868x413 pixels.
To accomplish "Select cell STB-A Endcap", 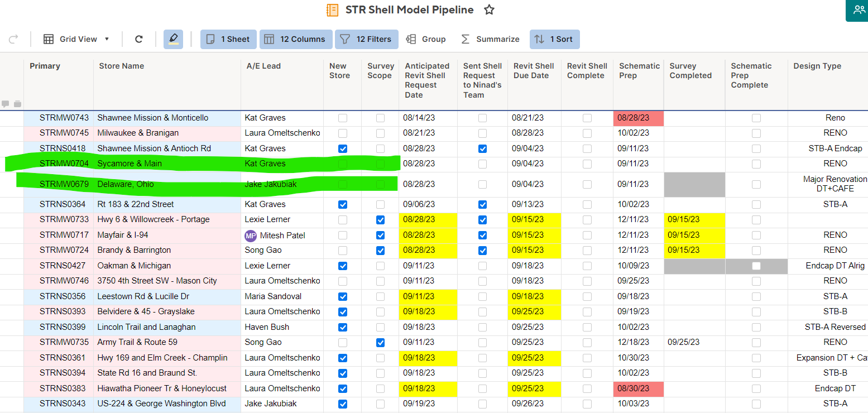I will [x=828, y=148].
